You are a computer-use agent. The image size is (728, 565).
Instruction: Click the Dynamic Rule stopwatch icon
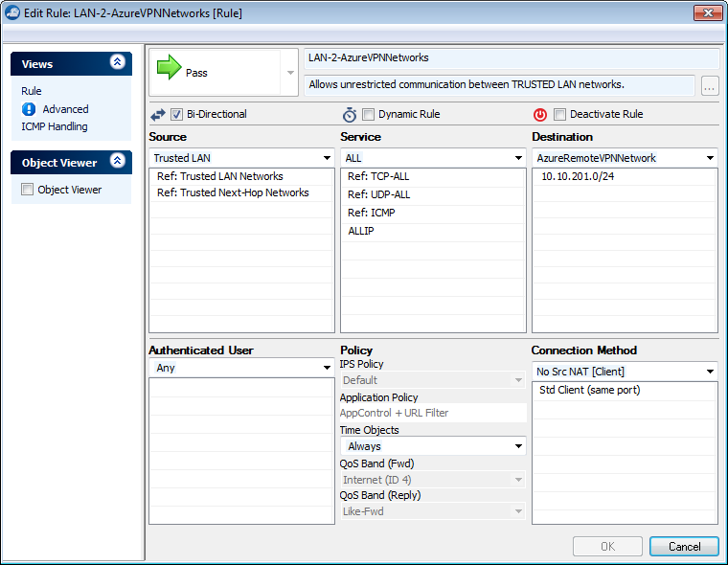point(350,114)
